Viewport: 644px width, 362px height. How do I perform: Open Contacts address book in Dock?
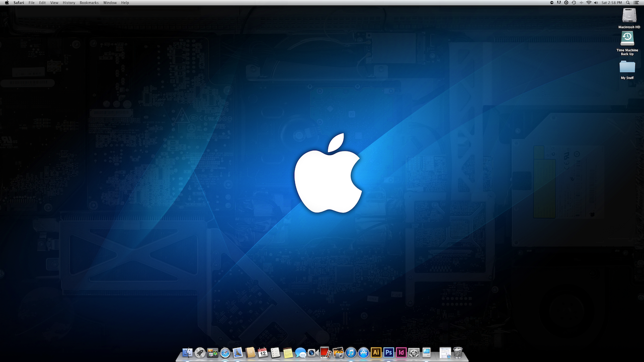click(250, 352)
